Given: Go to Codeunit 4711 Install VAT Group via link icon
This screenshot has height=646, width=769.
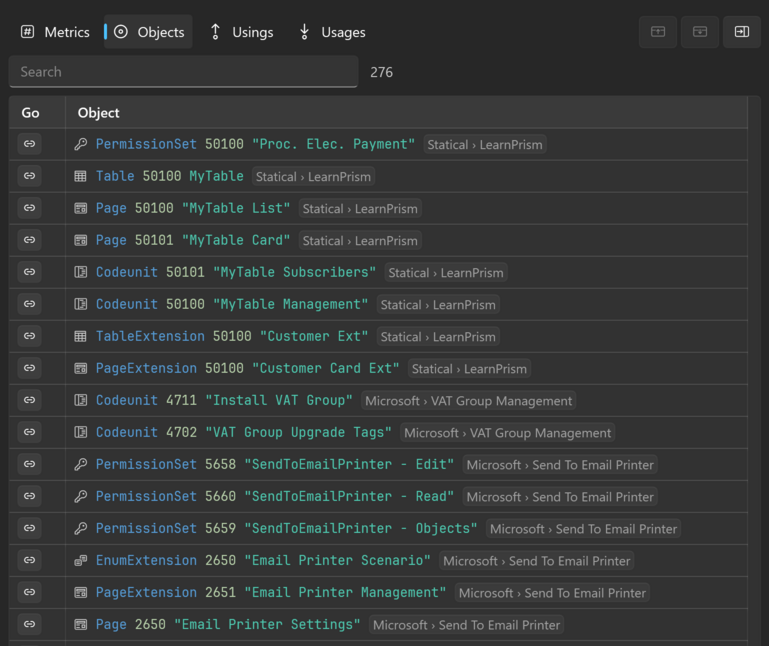Looking at the screenshot, I should pyautogui.click(x=29, y=400).
